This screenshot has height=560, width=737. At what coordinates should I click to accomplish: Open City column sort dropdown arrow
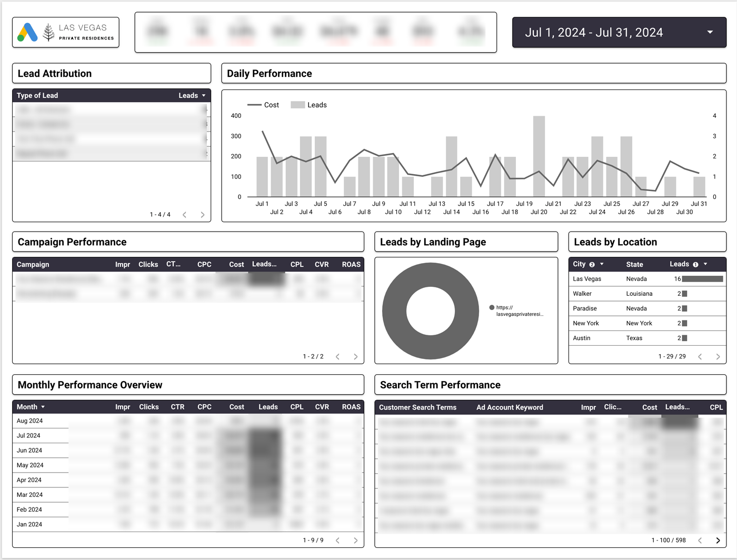(x=602, y=264)
